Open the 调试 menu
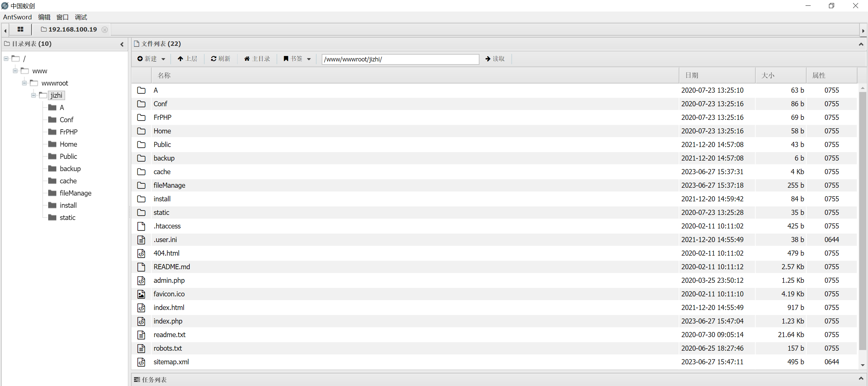868x386 pixels. (81, 17)
